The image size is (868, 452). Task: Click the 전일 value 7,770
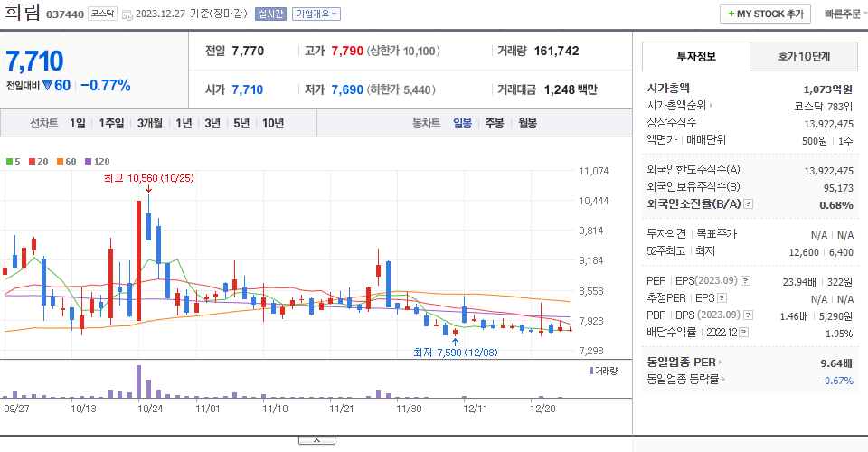[248, 51]
